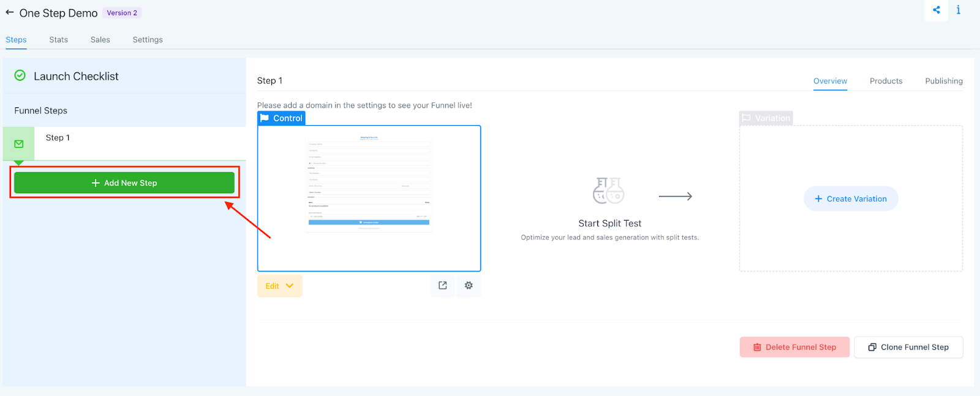The image size is (980, 396).
Task: Open the Sales tab
Action: tap(100, 40)
